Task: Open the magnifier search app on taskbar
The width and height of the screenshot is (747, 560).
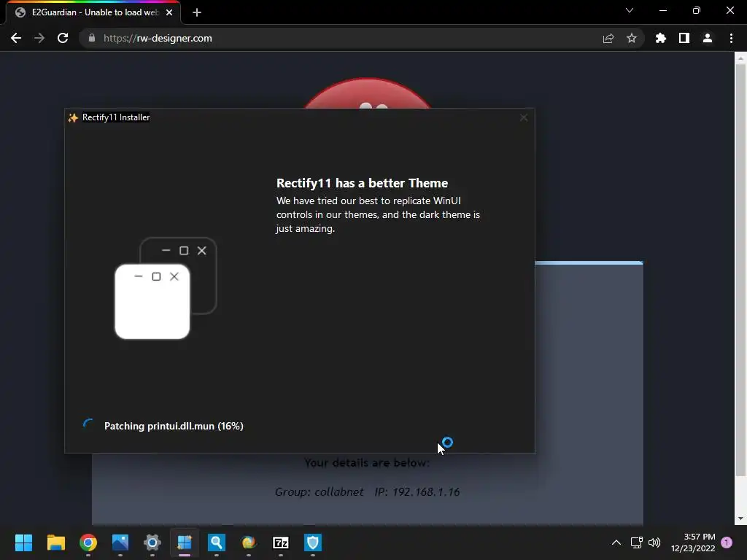Action: tap(216, 542)
